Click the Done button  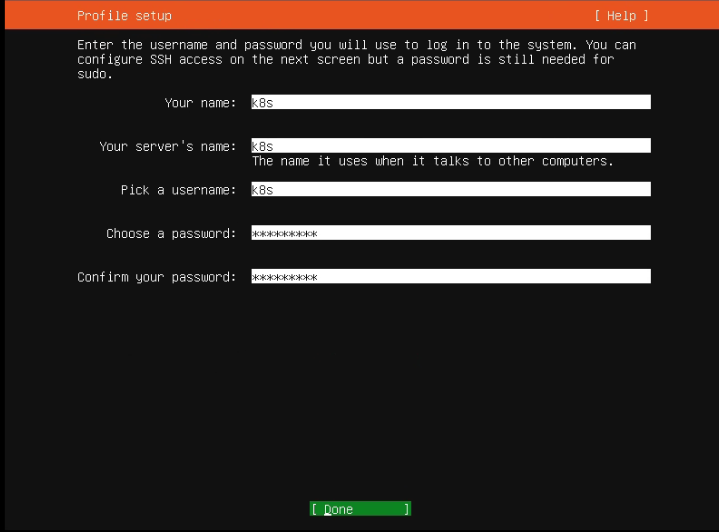tap(360, 509)
